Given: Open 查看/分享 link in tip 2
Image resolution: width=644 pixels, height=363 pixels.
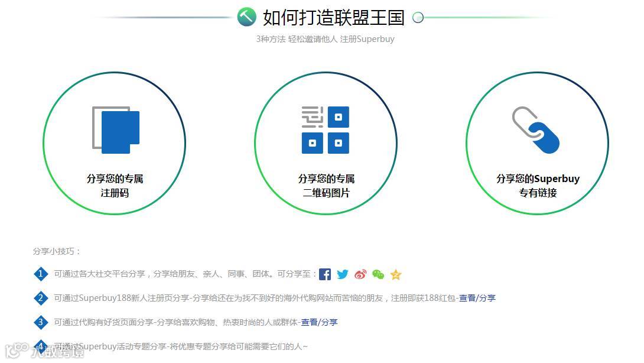Looking at the screenshot, I should coord(477,297).
